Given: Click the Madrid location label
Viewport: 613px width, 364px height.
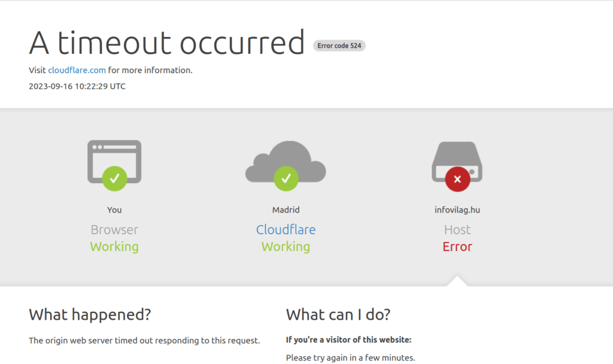Looking at the screenshot, I should point(286,210).
